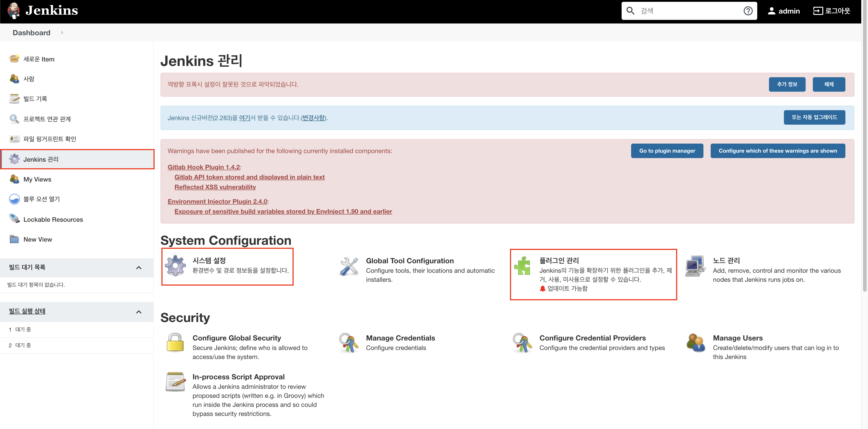The width and height of the screenshot is (868, 429).
Task: Click into the 검색 search field
Action: coord(689,11)
